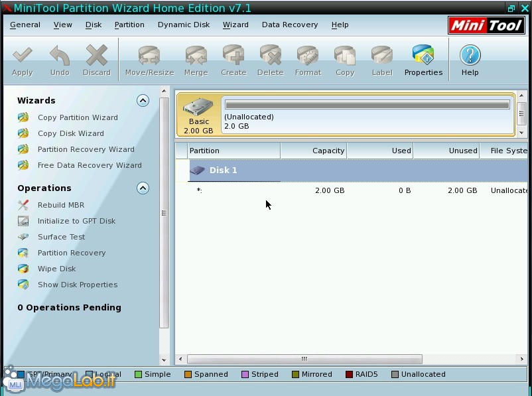Viewport: 532px width, 396px height.
Task: Open the Partition menu
Action: tap(129, 25)
